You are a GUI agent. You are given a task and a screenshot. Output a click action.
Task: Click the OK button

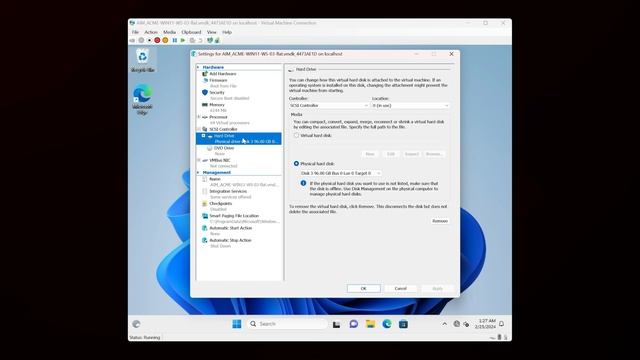pyautogui.click(x=364, y=289)
